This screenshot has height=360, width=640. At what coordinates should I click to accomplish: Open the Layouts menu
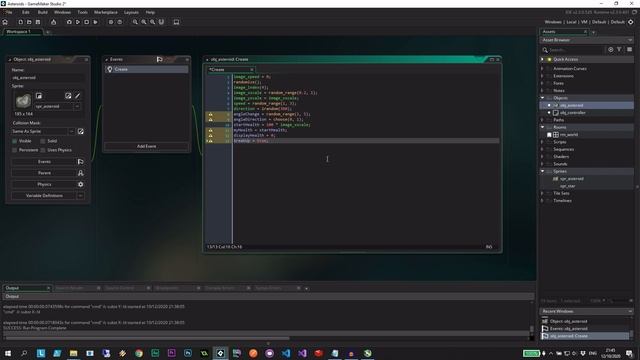pos(131,12)
